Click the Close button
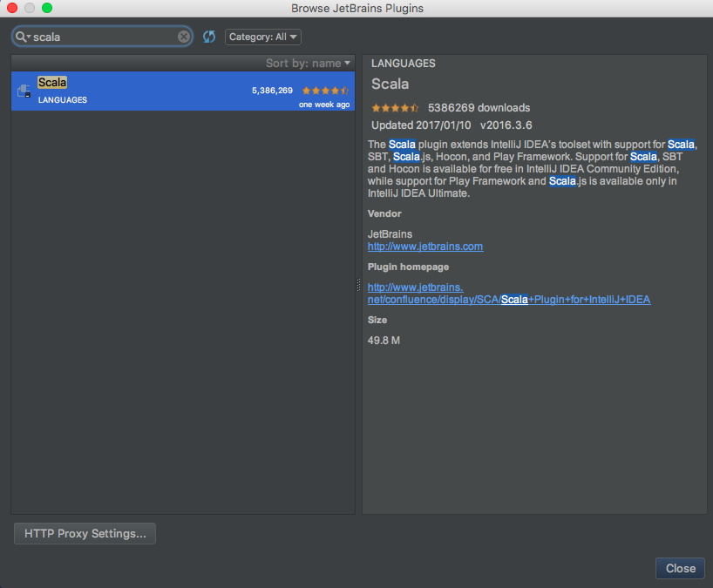Image resolution: width=713 pixels, height=588 pixels. click(680, 569)
